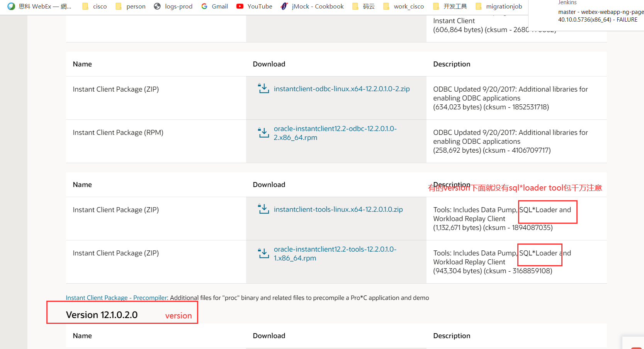Open the jMock - Cookbook bookmark icon
Image resolution: width=644 pixels, height=349 pixels.
pyautogui.click(x=285, y=6)
